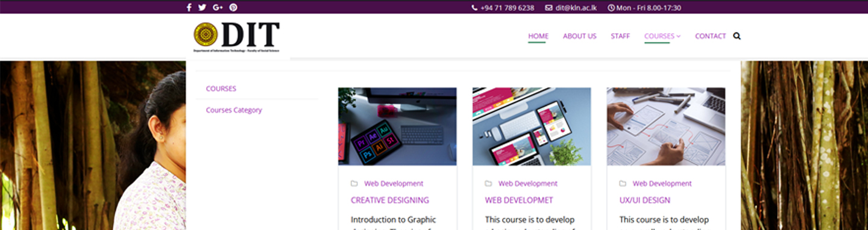
Task: Open the search magnifier icon
Action: point(737,36)
